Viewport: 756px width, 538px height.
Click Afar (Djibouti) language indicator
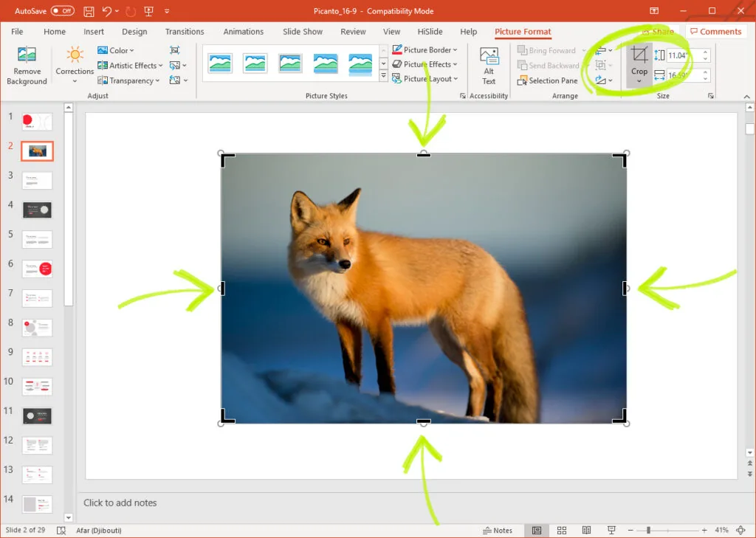(x=99, y=531)
